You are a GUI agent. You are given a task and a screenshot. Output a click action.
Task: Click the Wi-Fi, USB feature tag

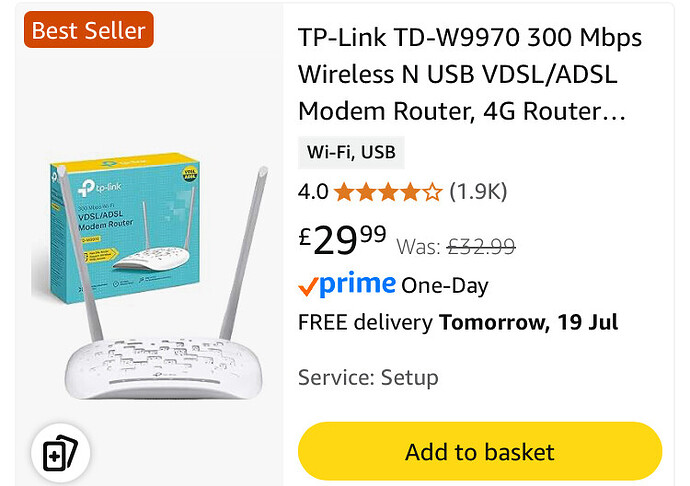351,152
